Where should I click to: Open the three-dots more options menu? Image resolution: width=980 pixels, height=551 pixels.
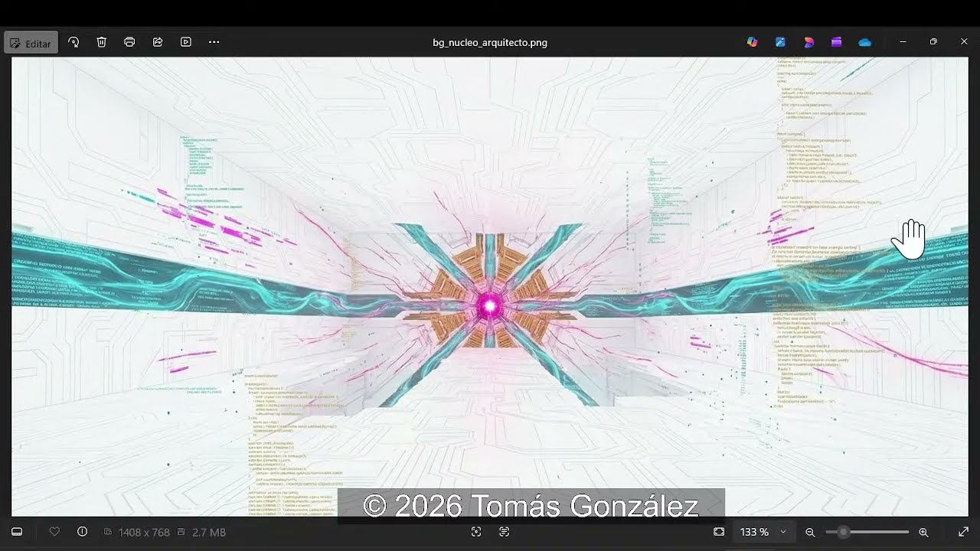(x=214, y=42)
